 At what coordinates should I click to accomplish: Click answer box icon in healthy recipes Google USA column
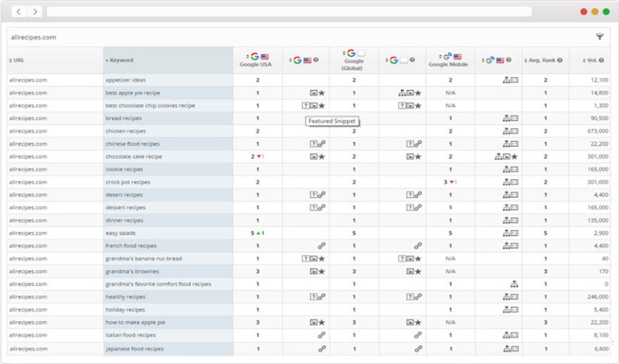(314, 297)
